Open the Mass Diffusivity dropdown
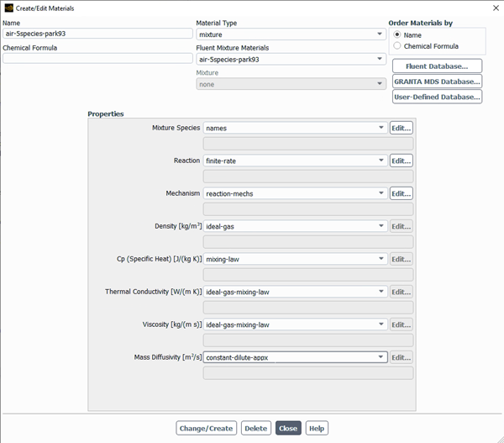This screenshot has width=504, height=443. coord(295,357)
